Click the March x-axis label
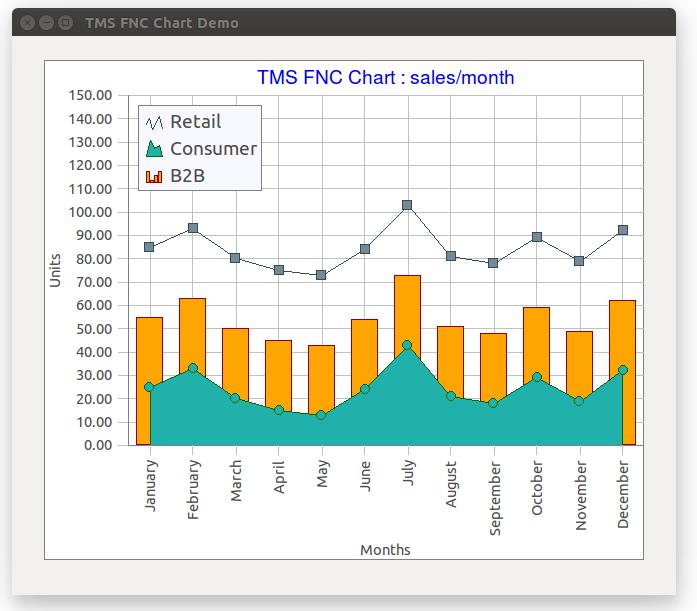Viewport: 697px width, 611px height. click(x=236, y=481)
